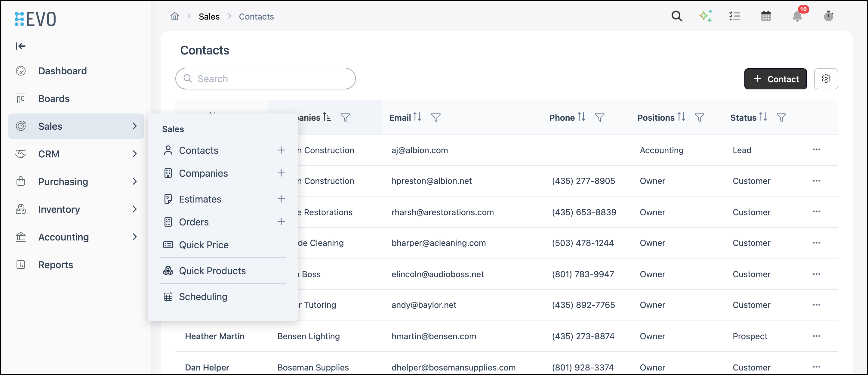Screen dimensions: 868x375
Task: Click the Dan Helper contact name
Action: pyautogui.click(x=207, y=367)
